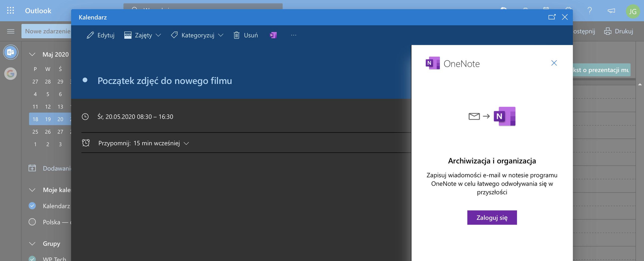Open more options ellipsis in toolbar
644x261 pixels.
(x=293, y=35)
